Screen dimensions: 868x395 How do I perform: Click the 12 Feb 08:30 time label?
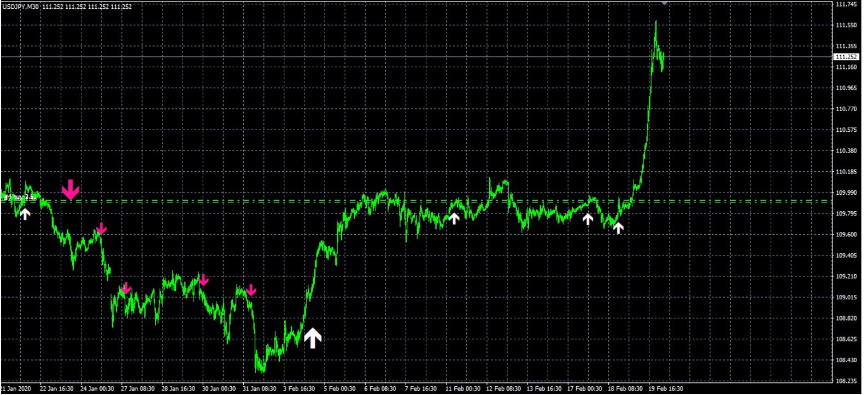(x=503, y=389)
